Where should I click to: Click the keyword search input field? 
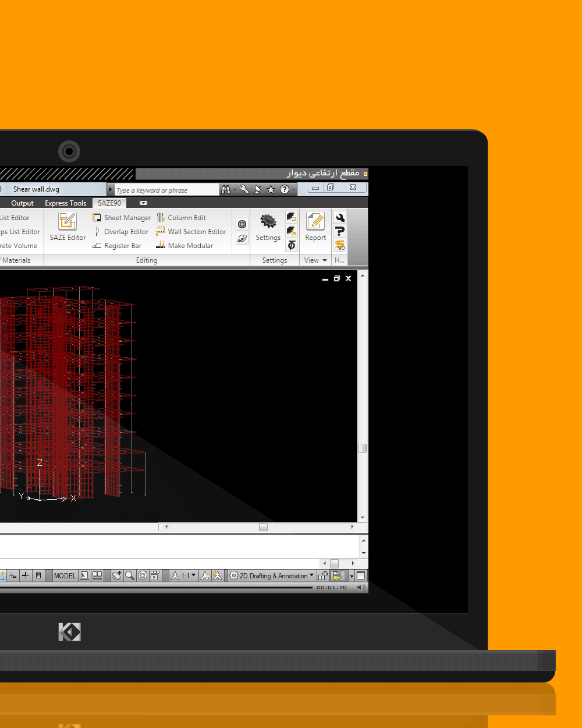tap(166, 190)
